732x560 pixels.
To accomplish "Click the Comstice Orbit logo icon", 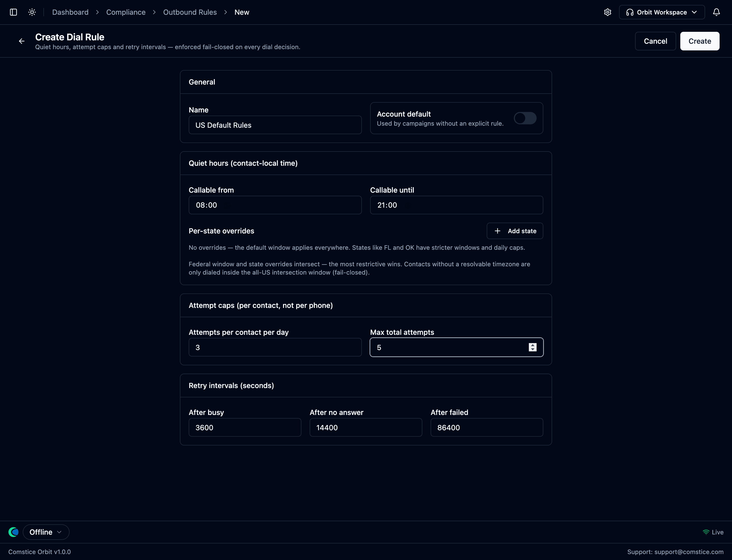I will 13,532.
